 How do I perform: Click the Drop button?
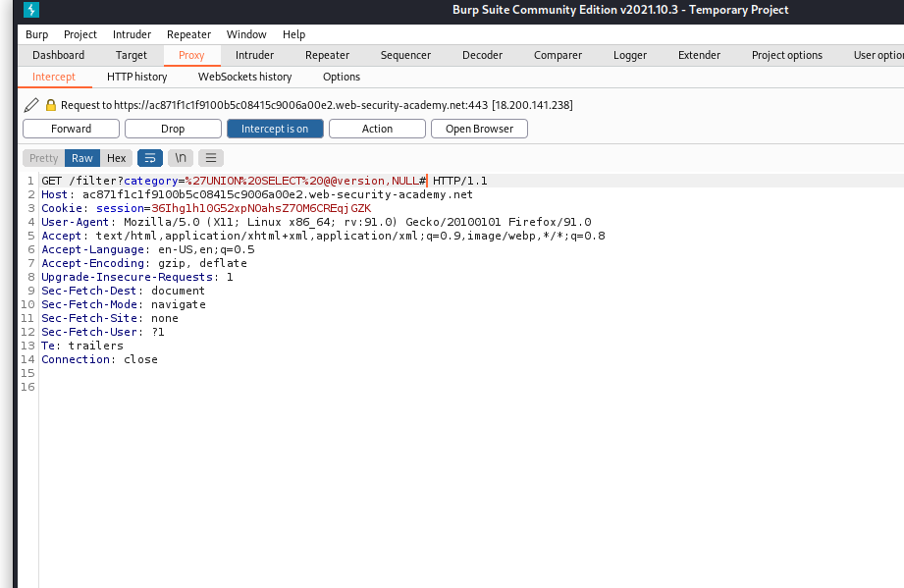click(173, 129)
